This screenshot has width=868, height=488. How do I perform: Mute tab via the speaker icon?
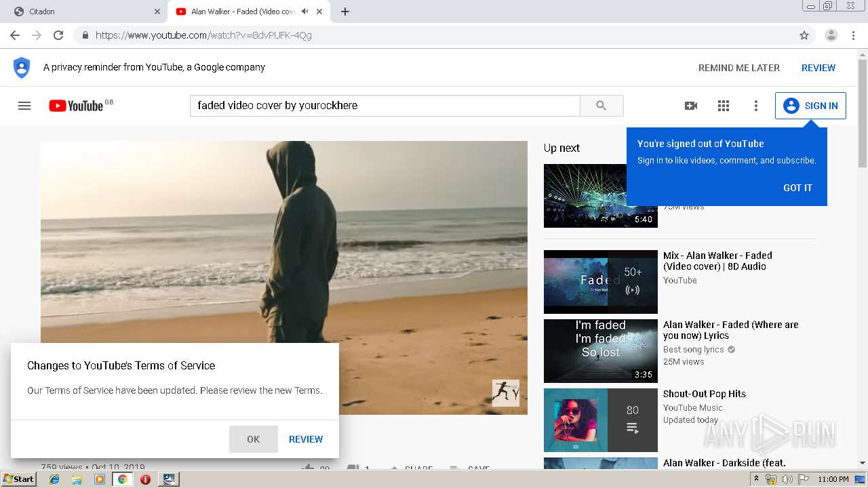click(305, 12)
